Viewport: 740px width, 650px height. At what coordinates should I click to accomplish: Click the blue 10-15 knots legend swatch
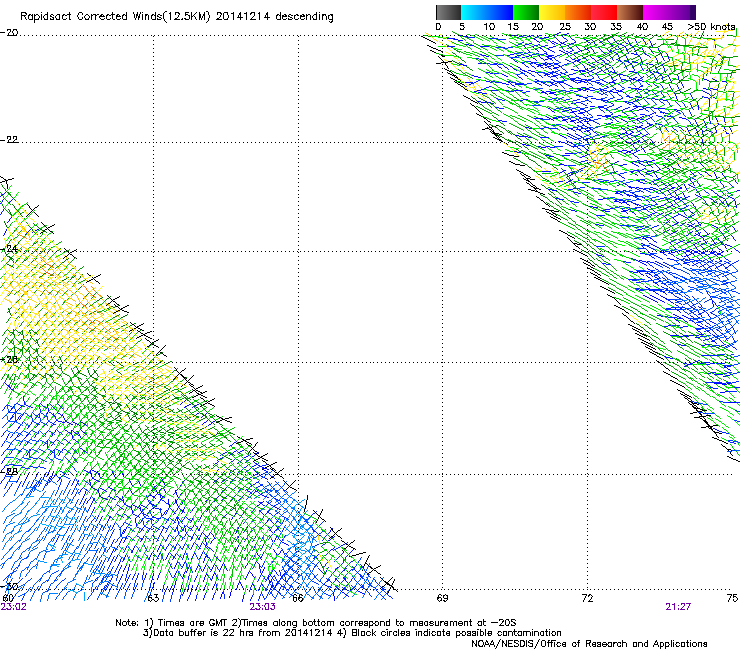pyautogui.click(x=500, y=12)
